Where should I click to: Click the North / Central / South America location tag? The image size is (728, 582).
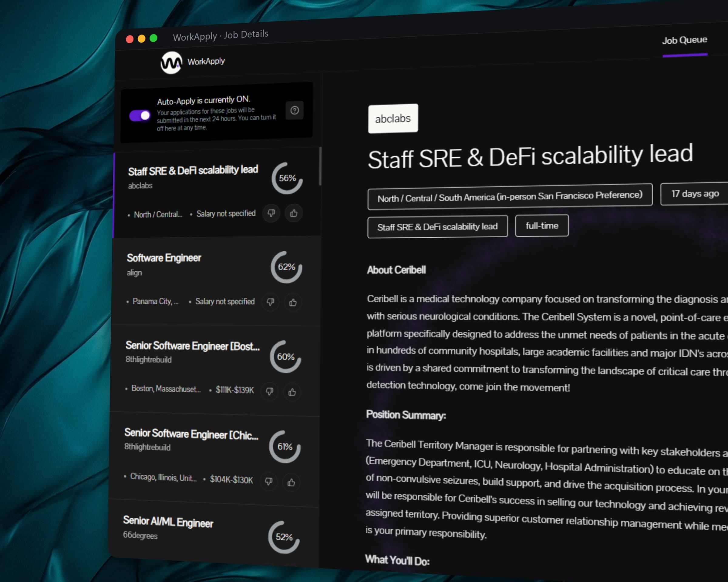point(510,196)
